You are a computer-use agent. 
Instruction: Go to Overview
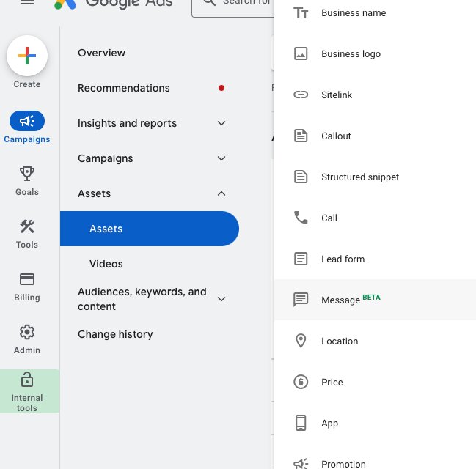(x=101, y=53)
